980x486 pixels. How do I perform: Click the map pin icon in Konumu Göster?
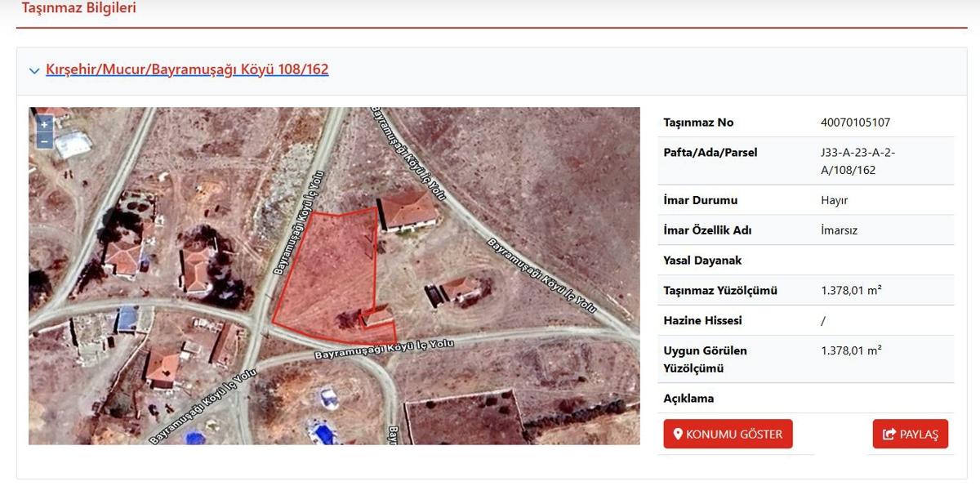coord(678,435)
